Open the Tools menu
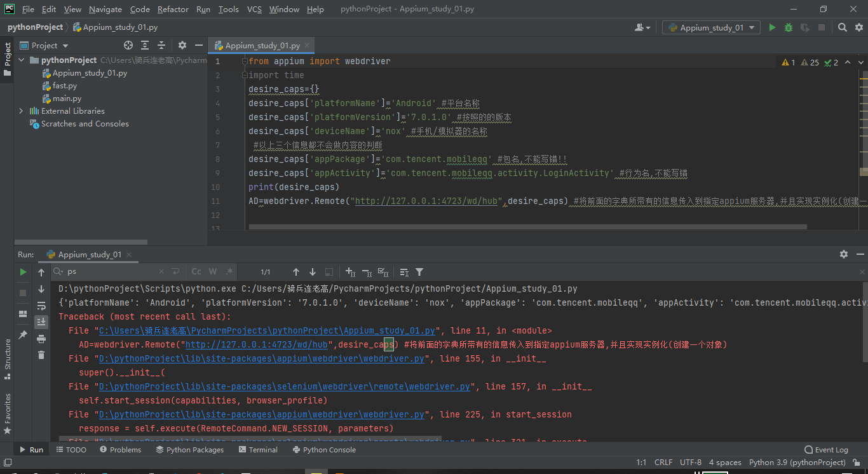The image size is (868, 474). pos(228,9)
